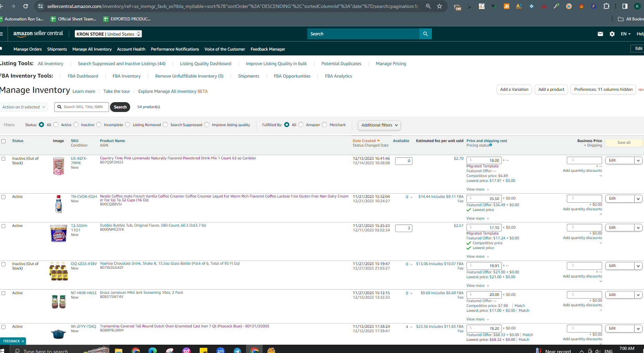644x353 pixels.
Task: Open the Yoohoo Chocolate Drink product image
Action: click(58, 271)
